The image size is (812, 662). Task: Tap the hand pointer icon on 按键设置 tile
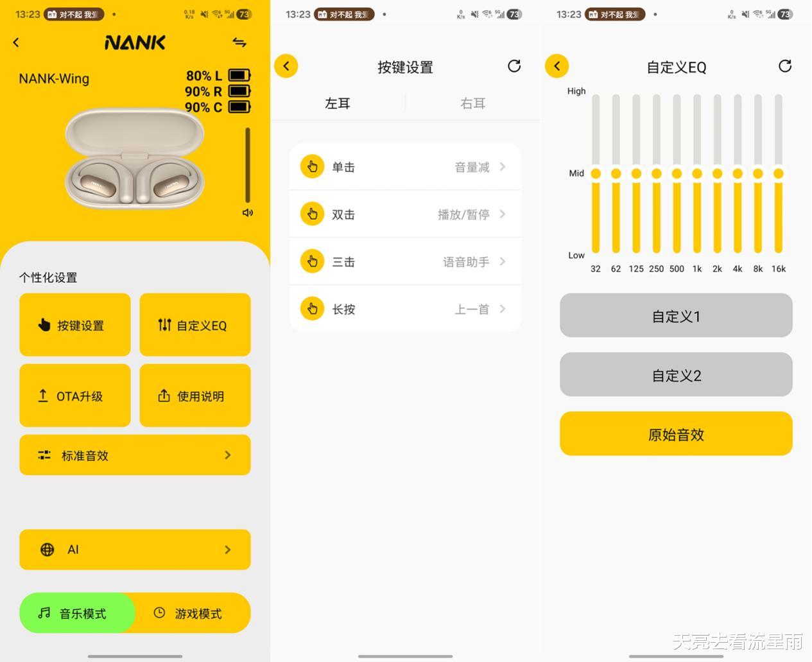44,325
